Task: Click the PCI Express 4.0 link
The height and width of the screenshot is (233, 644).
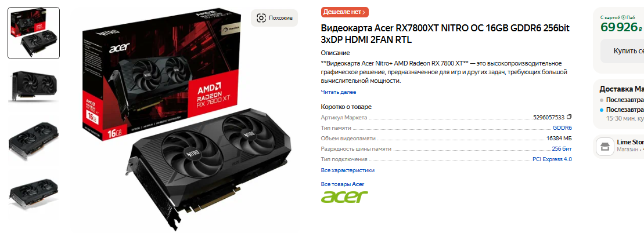Action: tap(552, 159)
